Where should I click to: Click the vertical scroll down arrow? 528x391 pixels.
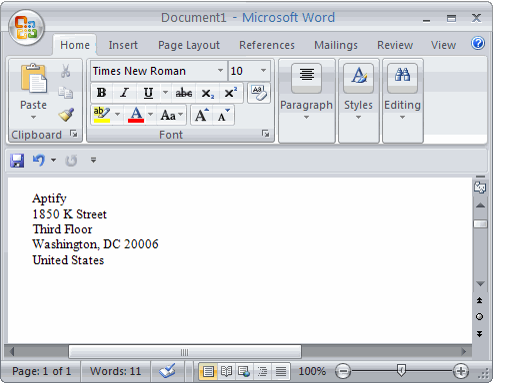coord(480,284)
